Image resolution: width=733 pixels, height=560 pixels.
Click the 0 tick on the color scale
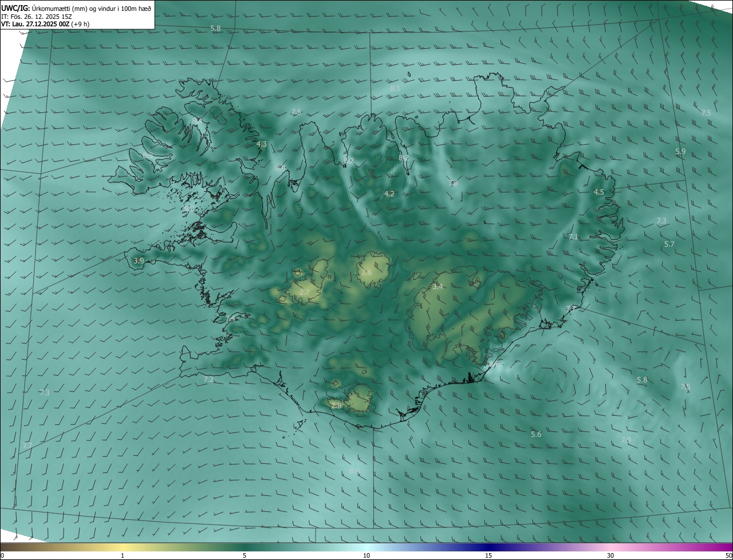coord(2,555)
